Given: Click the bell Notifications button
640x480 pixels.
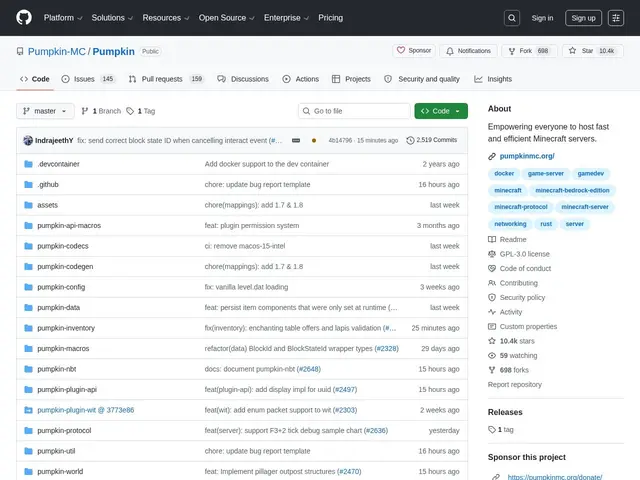Looking at the screenshot, I should tap(469, 51).
